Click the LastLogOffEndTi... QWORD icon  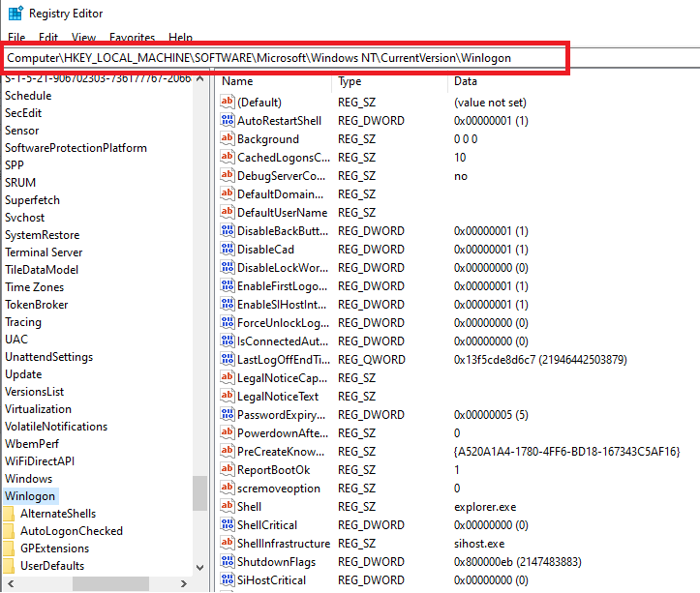point(228,360)
